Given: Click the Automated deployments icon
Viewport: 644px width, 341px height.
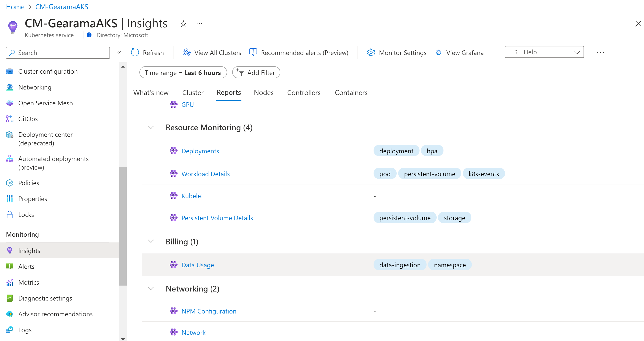Looking at the screenshot, I should pyautogui.click(x=9, y=159).
